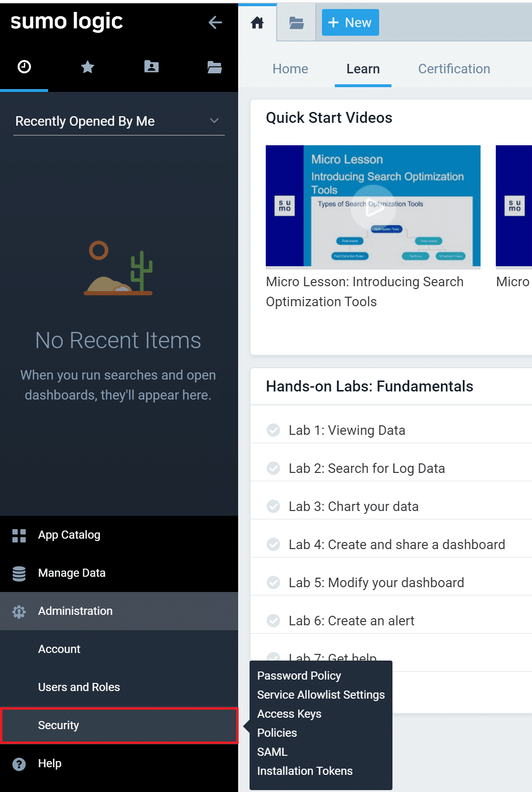Collapse the Administration menu section
532x792 pixels.
pyautogui.click(x=75, y=611)
